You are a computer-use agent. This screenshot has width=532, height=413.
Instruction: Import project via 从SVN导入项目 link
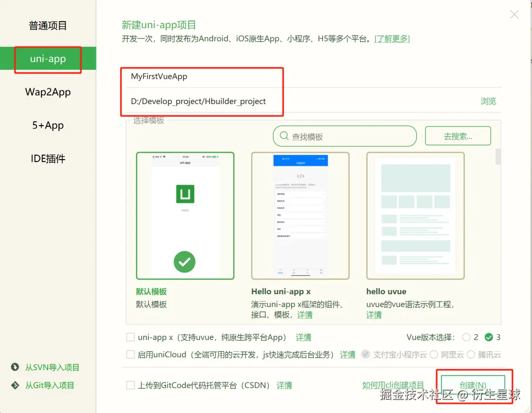pos(52,367)
